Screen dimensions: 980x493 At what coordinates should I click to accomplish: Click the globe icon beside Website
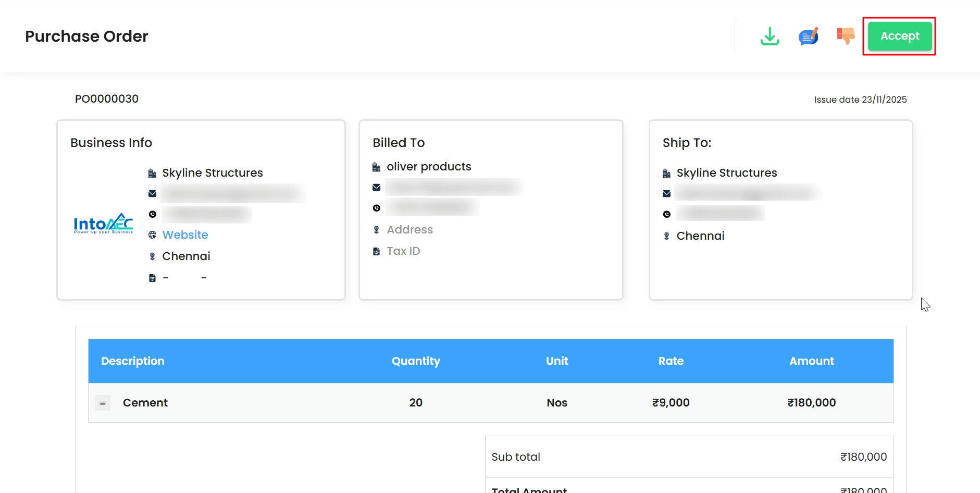[x=152, y=235]
